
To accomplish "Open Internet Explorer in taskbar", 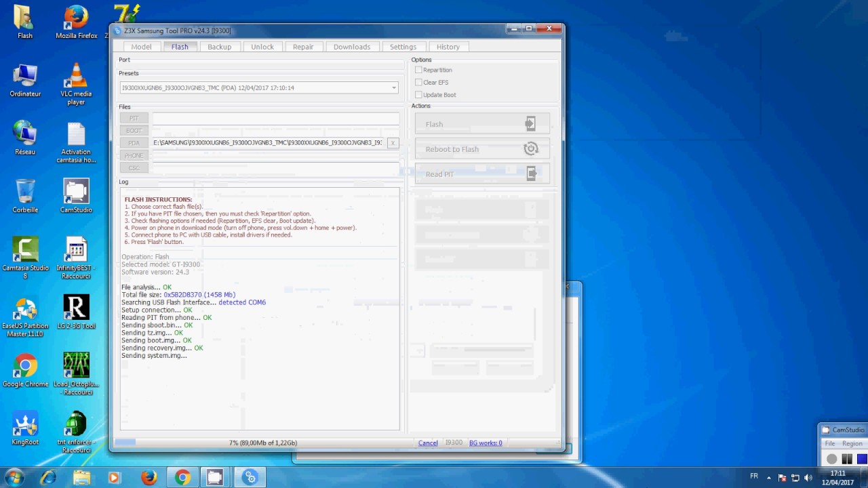I will (48, 478).
